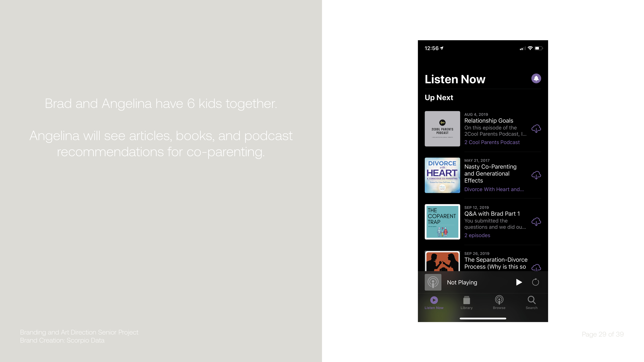The width and height of the screenshot is (644, 362).
Task: Open the 2 episodes link
Action: tap(477, 235)
